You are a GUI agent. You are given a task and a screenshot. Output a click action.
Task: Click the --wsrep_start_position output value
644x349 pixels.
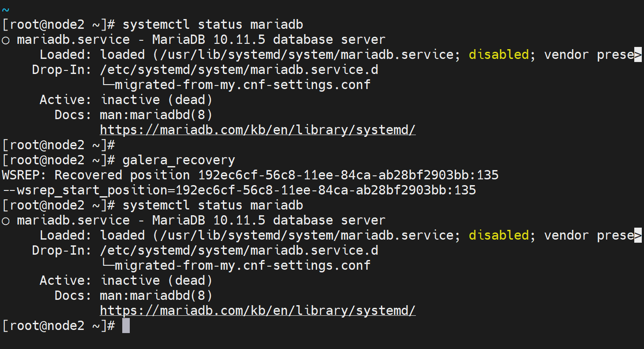pyautogui.click(x=239, y=190)
